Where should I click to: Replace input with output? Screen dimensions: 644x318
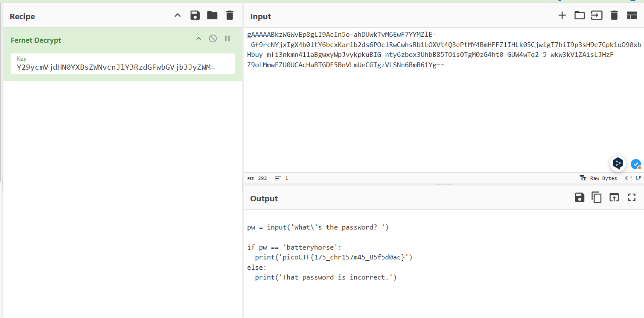(x=614, y=197)
